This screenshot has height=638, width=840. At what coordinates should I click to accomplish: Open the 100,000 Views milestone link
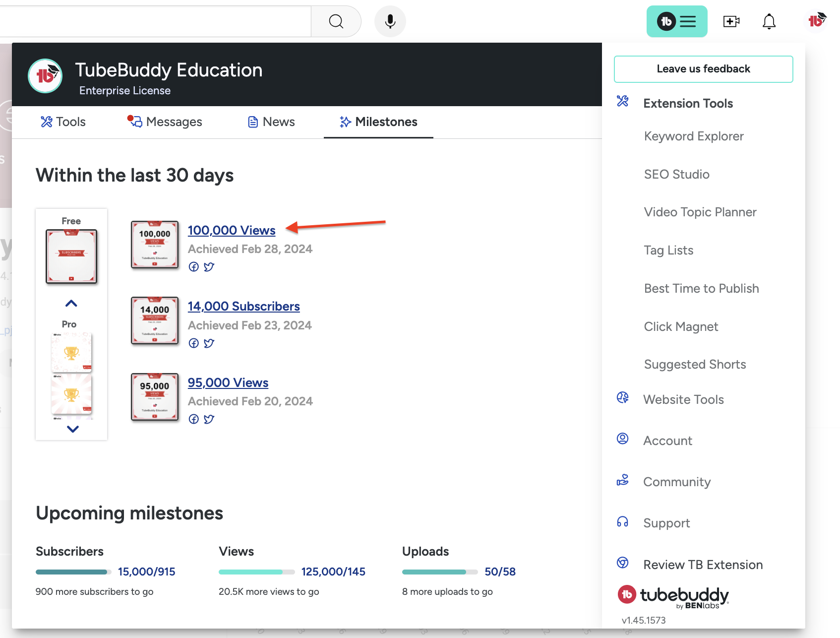pos(232,231)
